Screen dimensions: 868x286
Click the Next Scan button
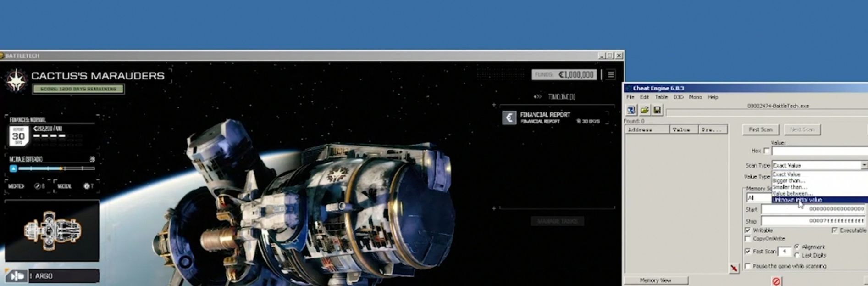pos(802,129)
